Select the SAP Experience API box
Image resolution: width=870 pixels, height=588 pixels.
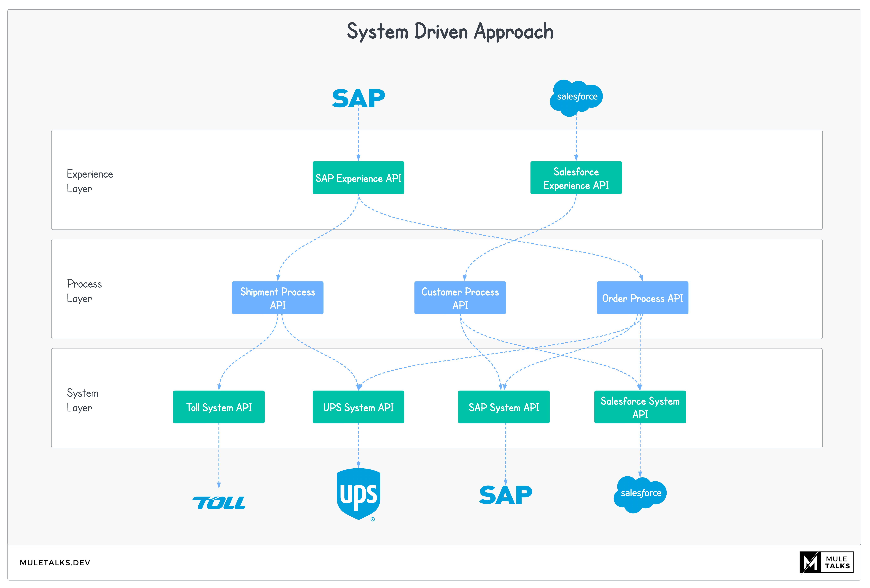point(358,178)
